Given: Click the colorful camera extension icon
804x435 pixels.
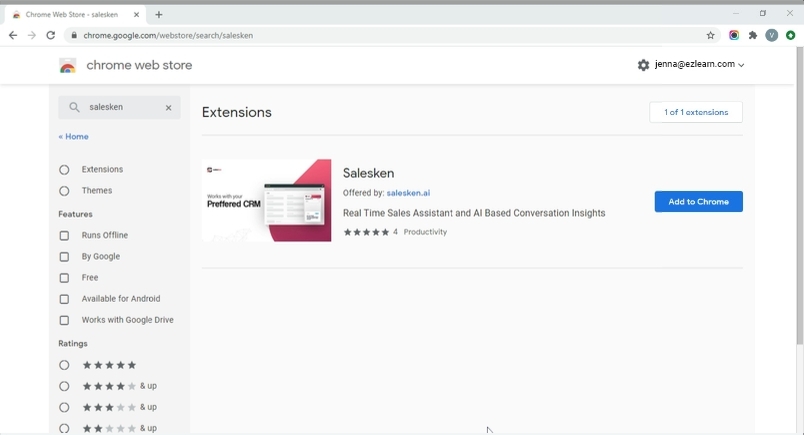Looking at the screenshot, I should 734,35.
